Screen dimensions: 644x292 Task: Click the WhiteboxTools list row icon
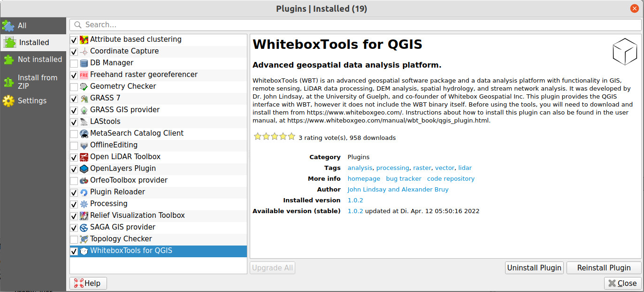click(84, 251)
